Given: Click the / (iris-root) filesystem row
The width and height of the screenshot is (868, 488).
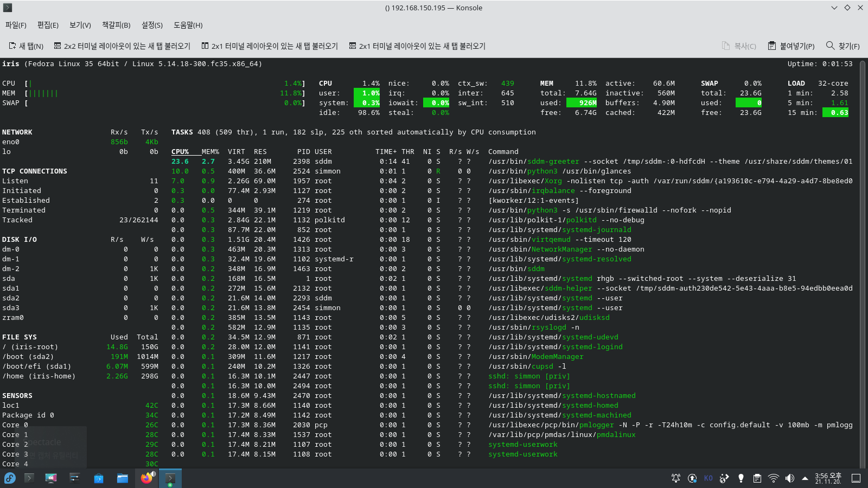Looking at the screenshot, I should coord(80,347).
